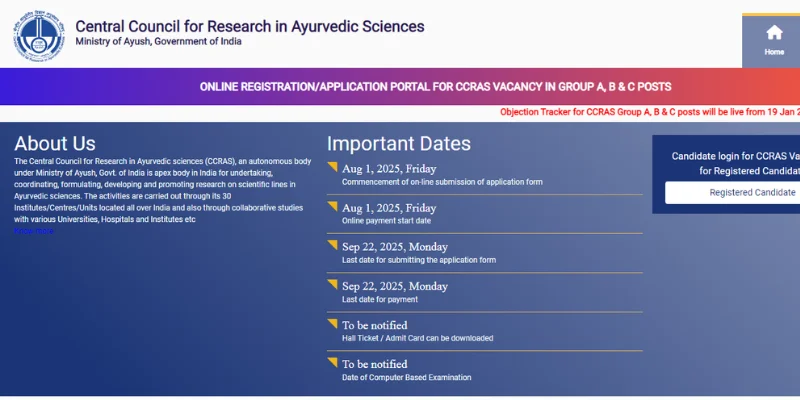Click the marker beside Hall Ticket entry

tap(333, 322)
